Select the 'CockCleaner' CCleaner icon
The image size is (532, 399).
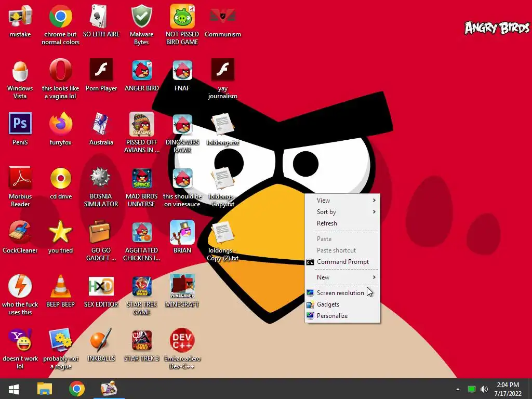pos(20,232)
